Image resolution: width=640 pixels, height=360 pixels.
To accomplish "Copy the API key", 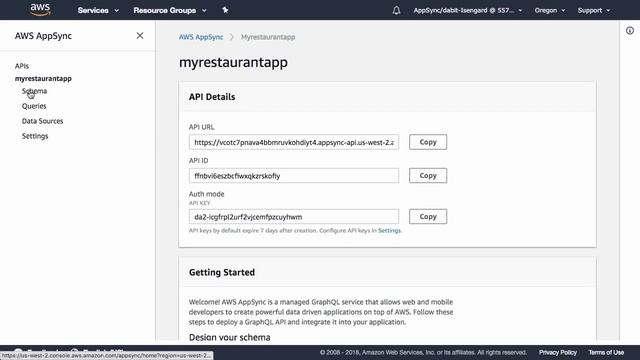I will pyautogui.click(x=428, y=216).
